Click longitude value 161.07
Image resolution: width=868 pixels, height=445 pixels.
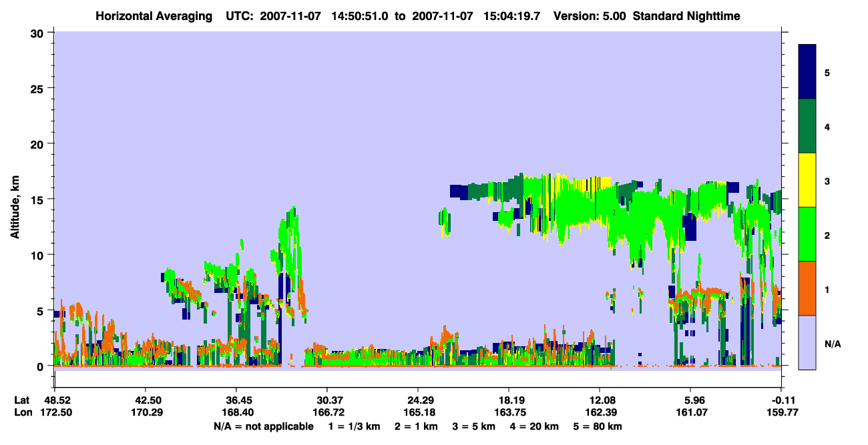click(x=691, y=412)
